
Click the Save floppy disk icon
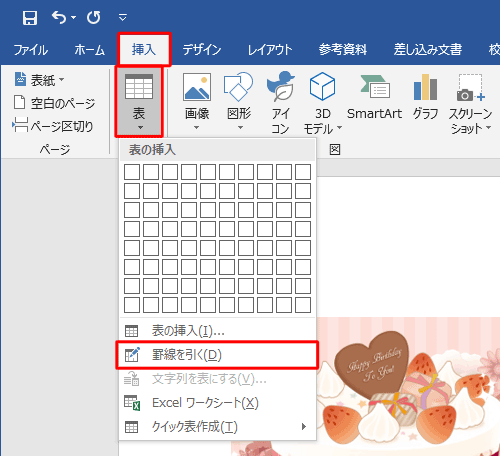click(30, 17)
